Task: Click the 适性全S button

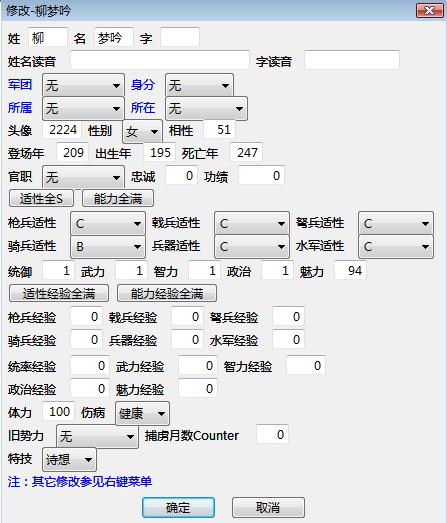Action: coord(41,198)
